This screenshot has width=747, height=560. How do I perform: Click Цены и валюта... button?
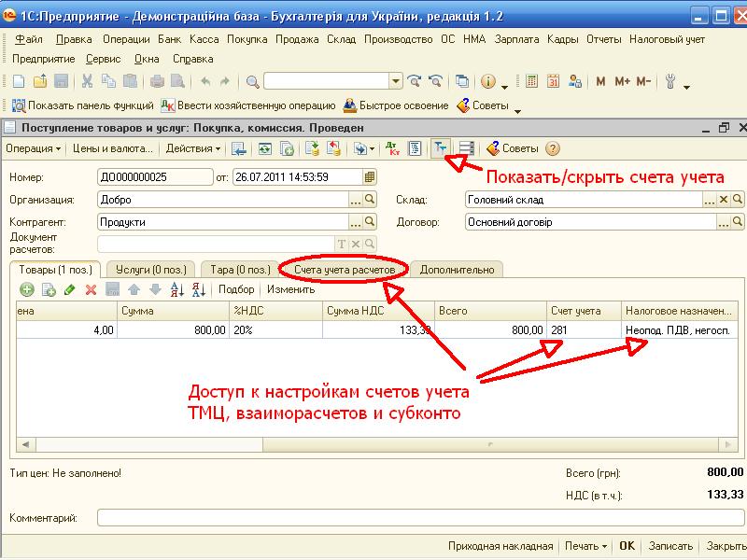[112, 148]
